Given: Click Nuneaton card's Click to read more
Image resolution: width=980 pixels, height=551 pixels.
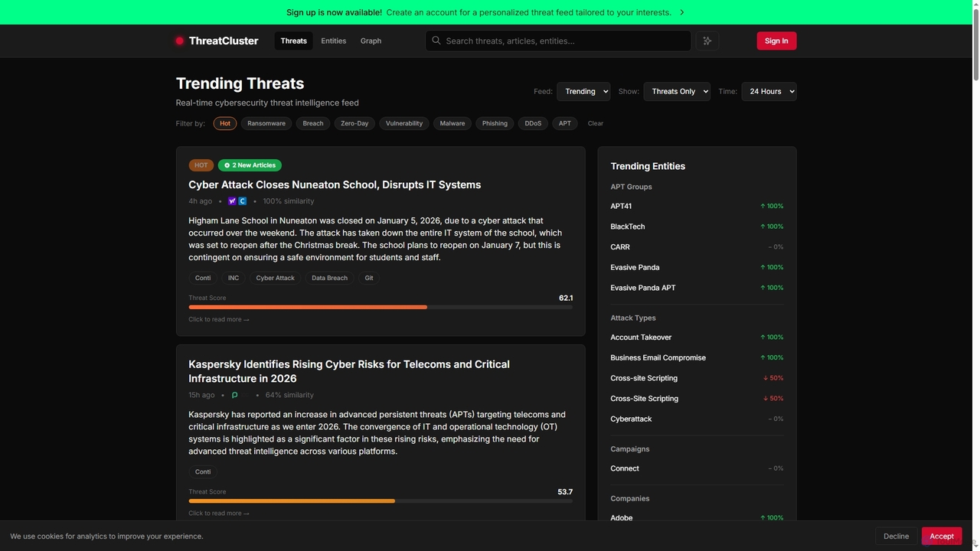Looking at the screenshot, I should pos(219,319).
